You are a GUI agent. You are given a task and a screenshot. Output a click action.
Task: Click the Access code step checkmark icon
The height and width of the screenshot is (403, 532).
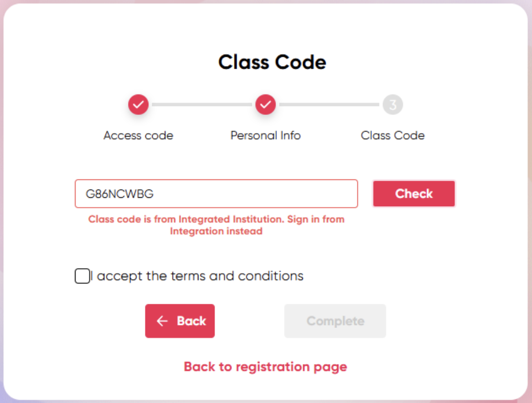[139, 105]
